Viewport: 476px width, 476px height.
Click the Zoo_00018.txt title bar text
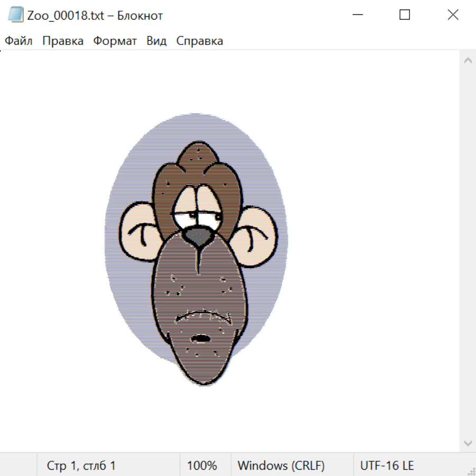coord(95,15)
